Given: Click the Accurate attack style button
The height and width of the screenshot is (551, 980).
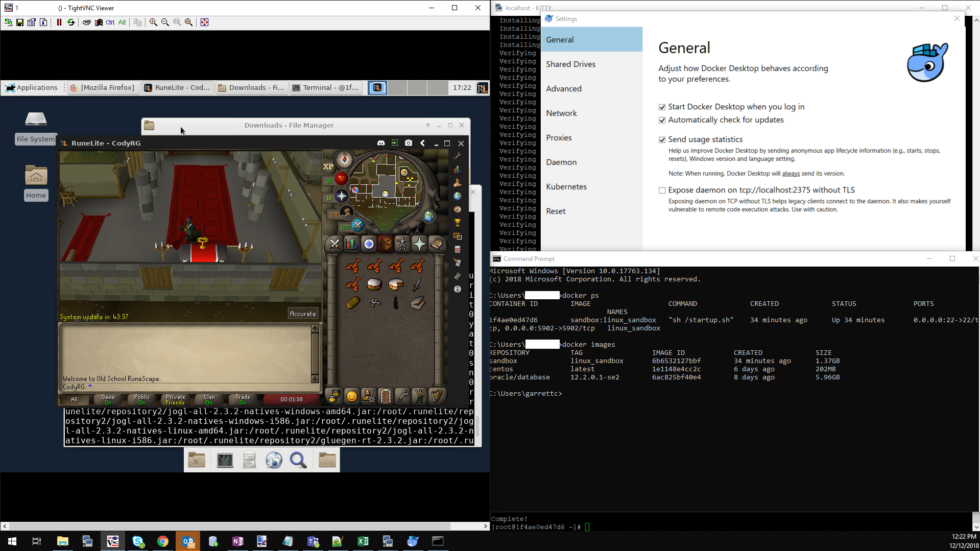Looking at the screenshot, I should tap(303, 314).
